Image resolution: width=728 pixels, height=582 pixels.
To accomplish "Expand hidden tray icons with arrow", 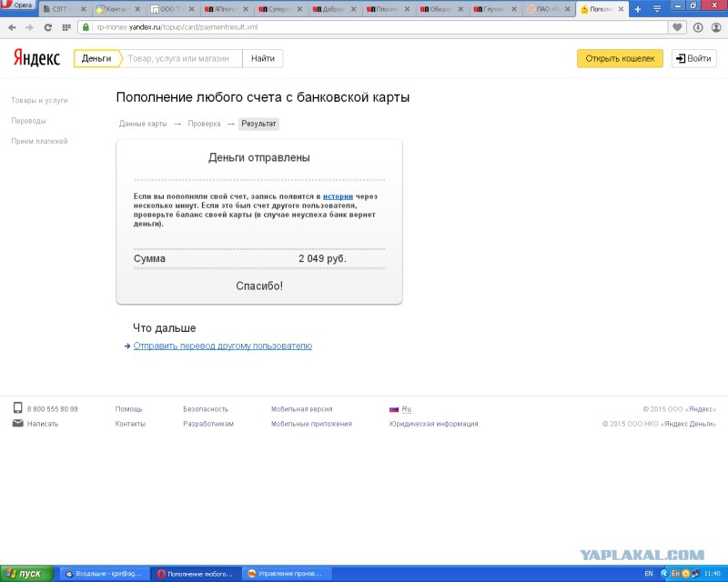I will [x=664, y=574].
